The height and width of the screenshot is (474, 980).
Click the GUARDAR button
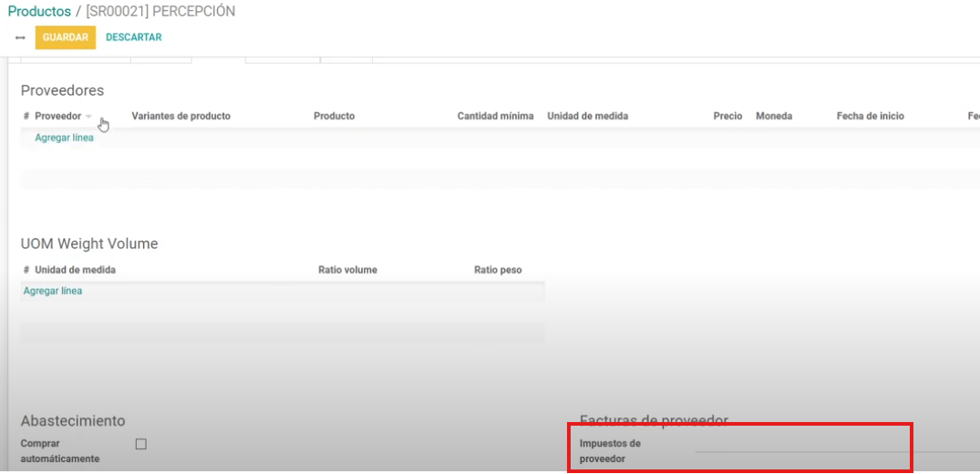(65, 37)
